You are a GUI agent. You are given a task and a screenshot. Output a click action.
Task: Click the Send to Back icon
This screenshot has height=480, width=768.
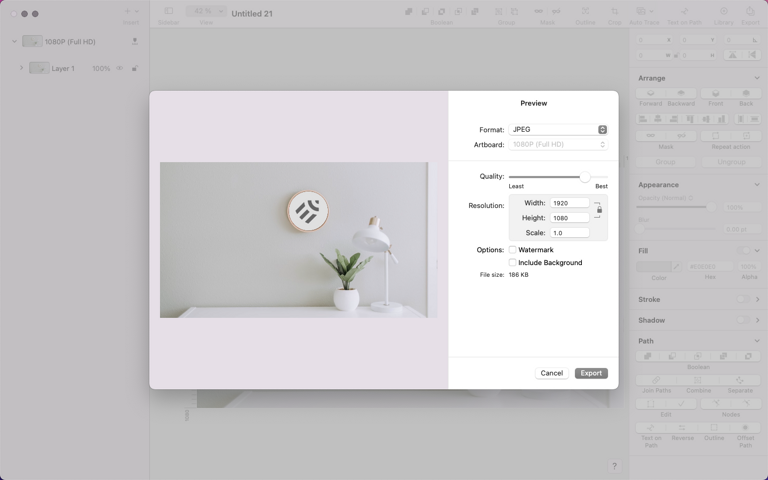click(746, 93)
